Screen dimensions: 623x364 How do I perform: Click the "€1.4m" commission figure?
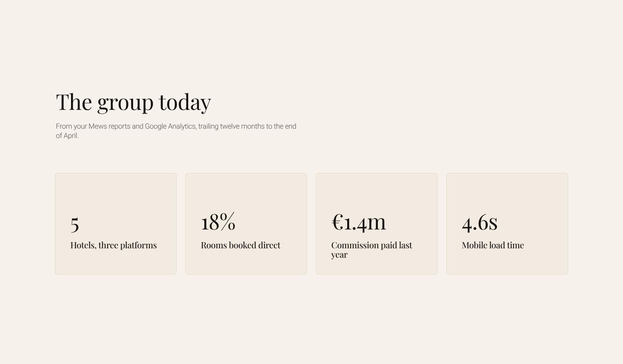coord(359,221)
